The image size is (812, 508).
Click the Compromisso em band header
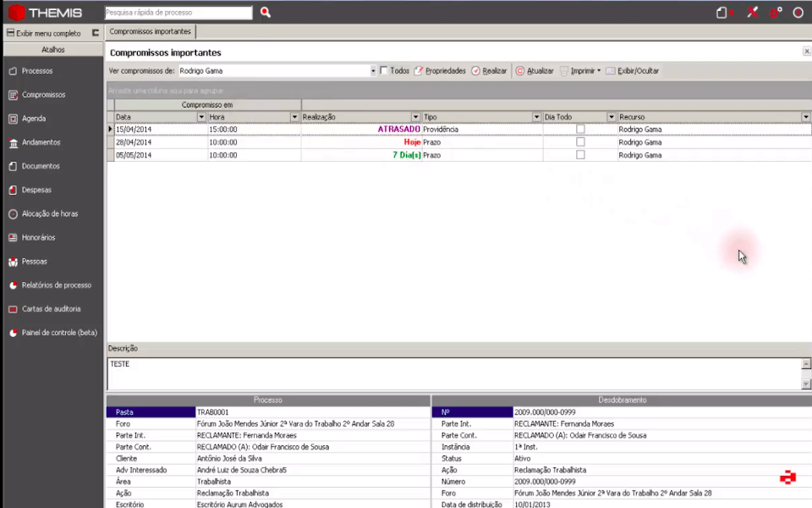pos(207,105)
